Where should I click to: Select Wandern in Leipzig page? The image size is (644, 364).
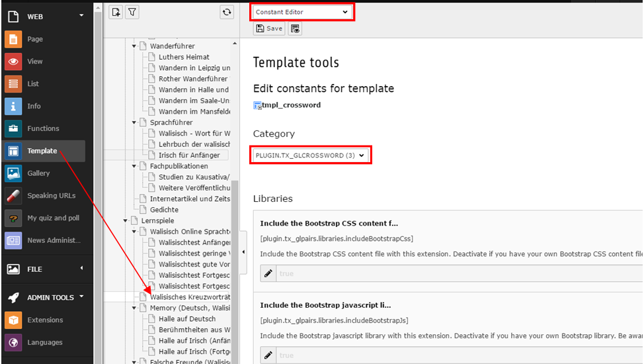pyautogui.click(x=194, y=68)
